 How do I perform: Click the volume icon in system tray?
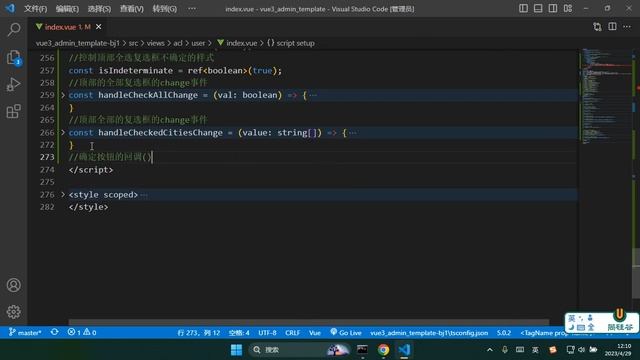[582, 350]
